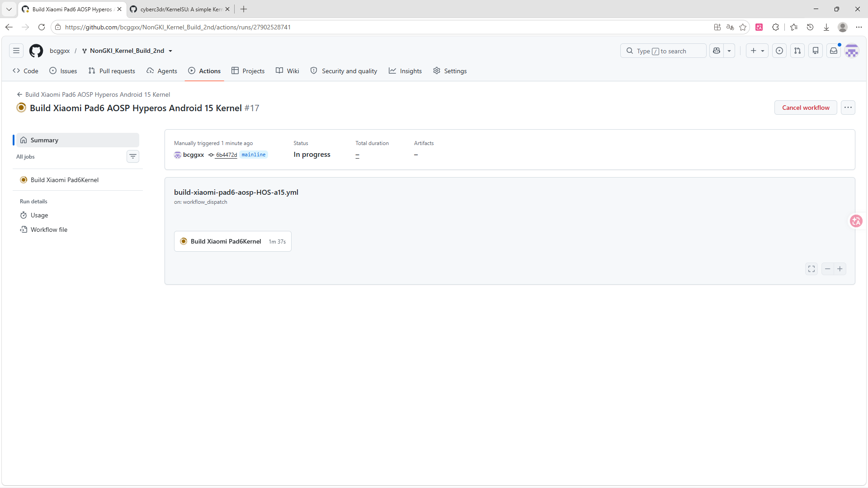
Task: Open the browser Settings and more menu
Action: pos(859,27)
